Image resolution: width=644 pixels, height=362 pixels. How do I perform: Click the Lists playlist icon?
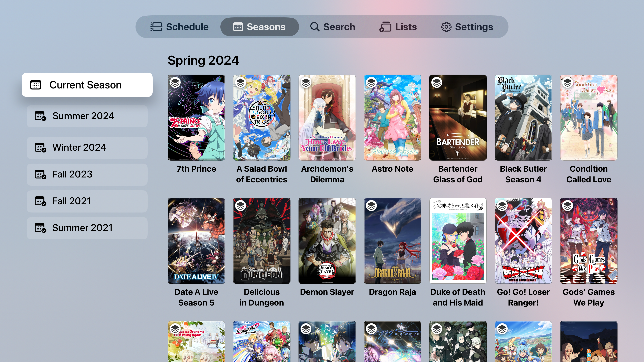(385, 27)
